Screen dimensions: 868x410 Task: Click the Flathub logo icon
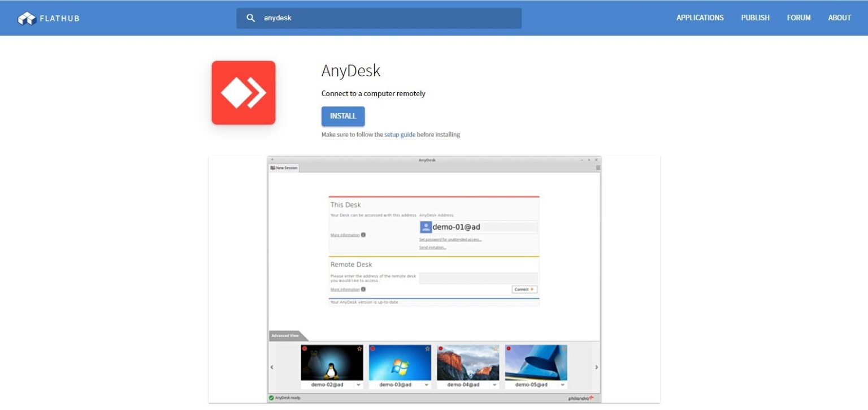point(26,18)
